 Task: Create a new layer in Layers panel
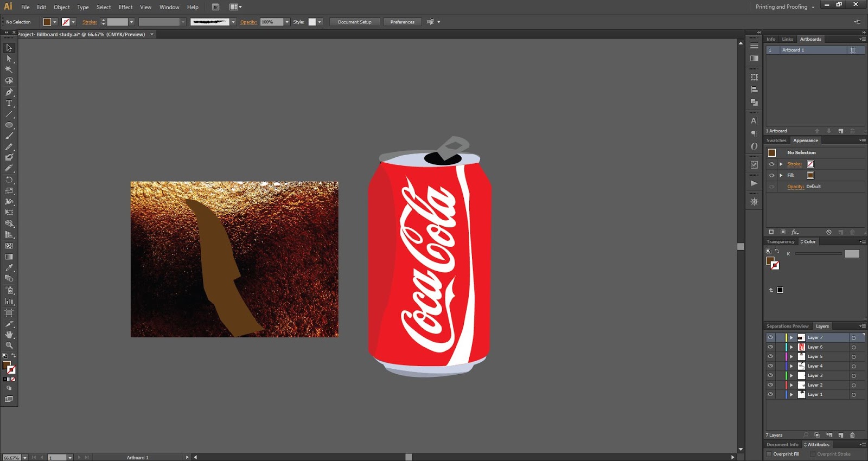841,435
